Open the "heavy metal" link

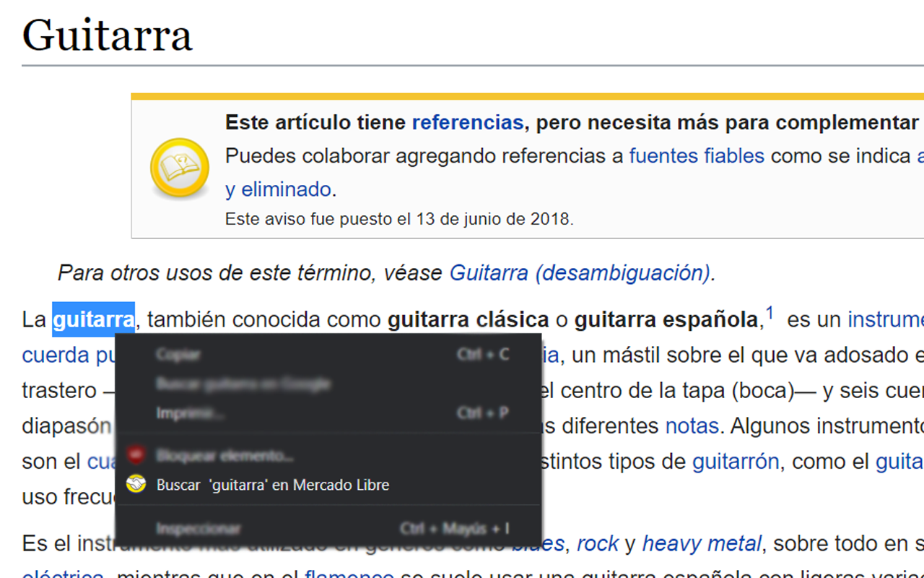(701, 543)
